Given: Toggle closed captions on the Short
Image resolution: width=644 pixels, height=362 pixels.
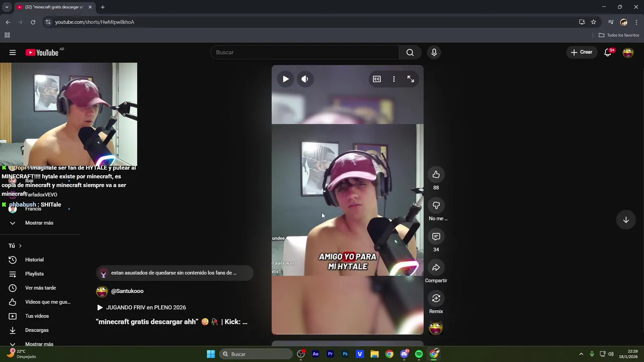Looking at the screenshot, I should point(377,79).
